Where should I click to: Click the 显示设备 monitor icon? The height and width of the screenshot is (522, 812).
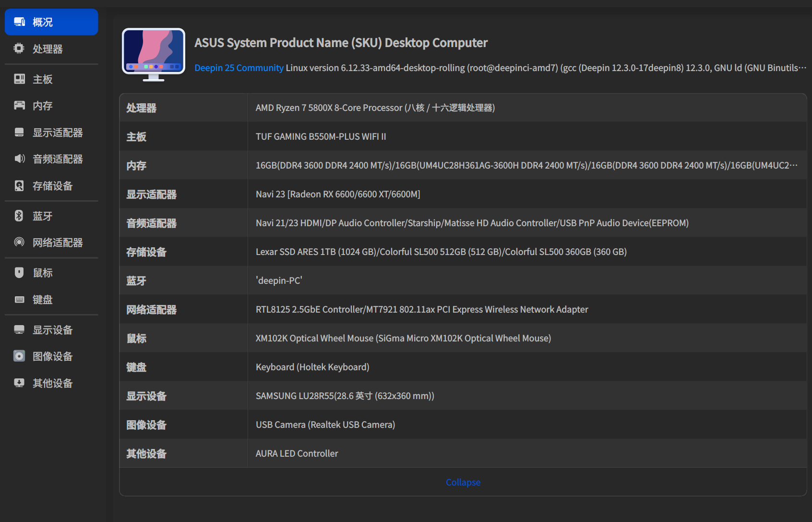click(19, 329)
